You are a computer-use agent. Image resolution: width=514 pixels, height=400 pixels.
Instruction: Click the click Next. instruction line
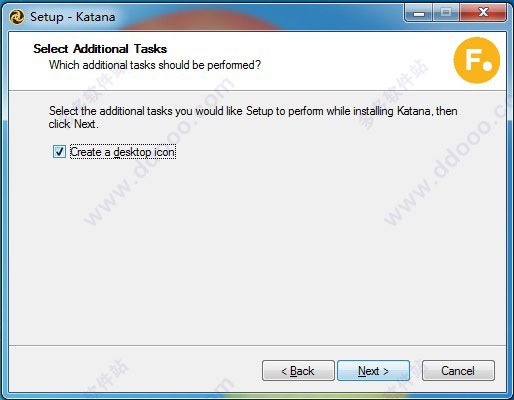(x=73, y=124)
